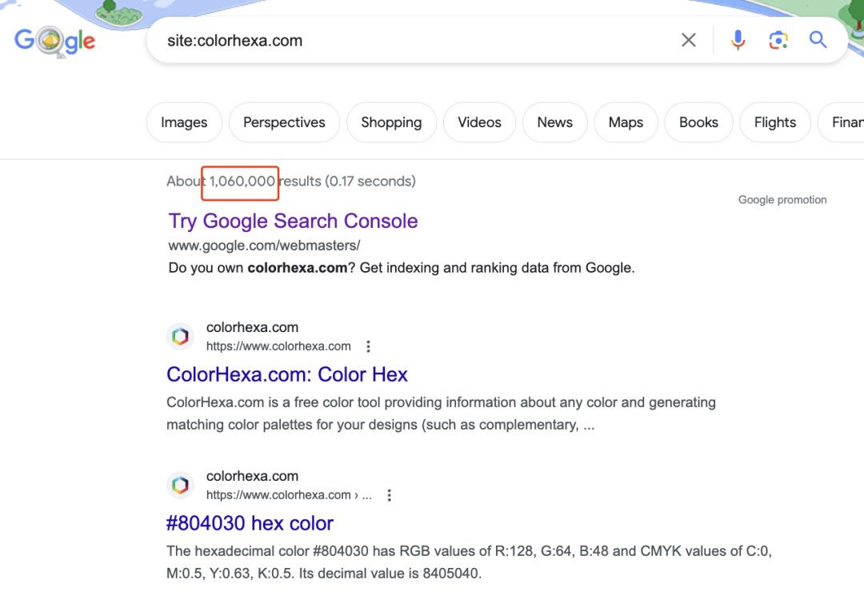The height and width of the screenshot is (616, 864).
Task: Open the Maps filter
Action: 626,122
